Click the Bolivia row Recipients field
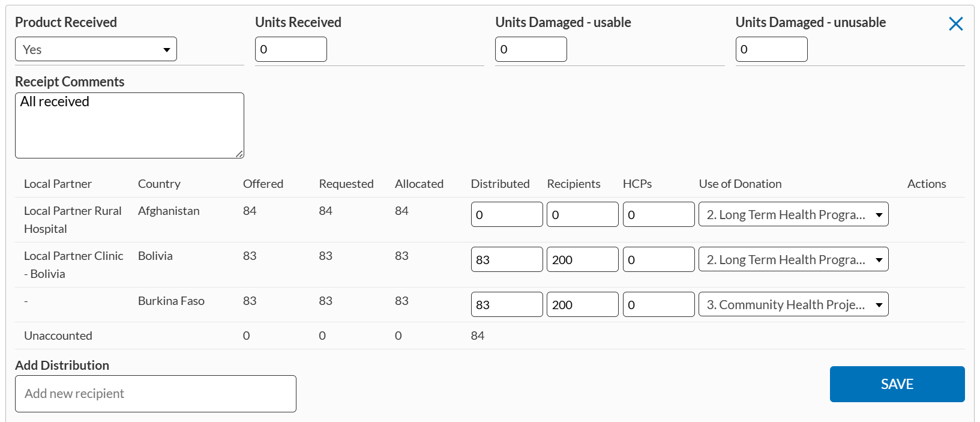The width and height of the screenshot is (980, 422). (x=582, y=259)
